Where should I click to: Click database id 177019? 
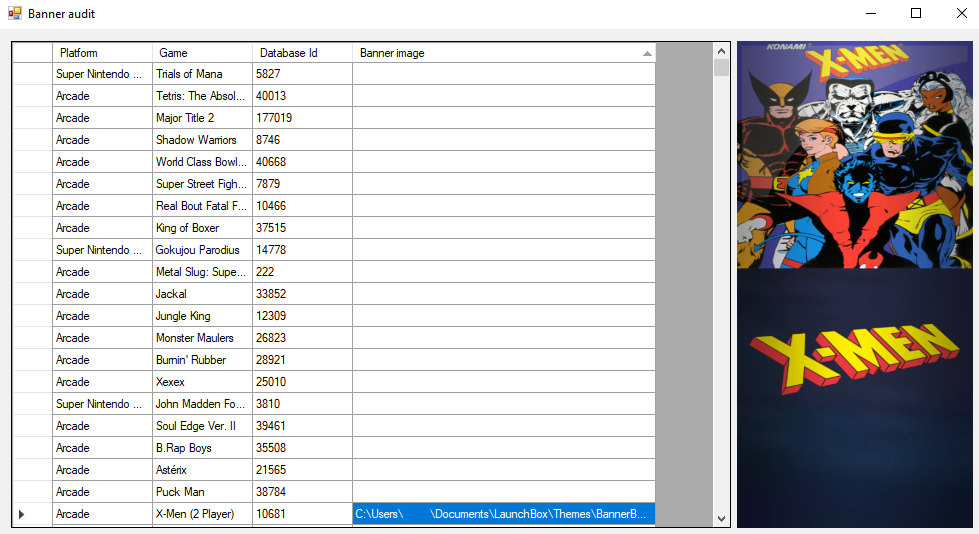302,117
